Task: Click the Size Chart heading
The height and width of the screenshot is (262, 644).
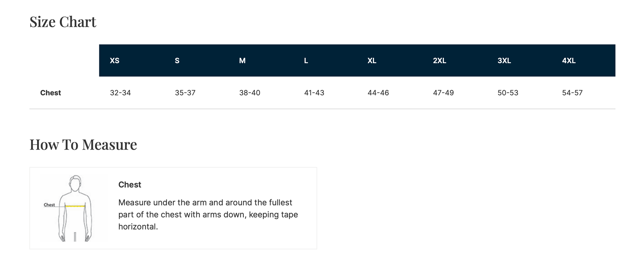Action: tap(63, 22)
